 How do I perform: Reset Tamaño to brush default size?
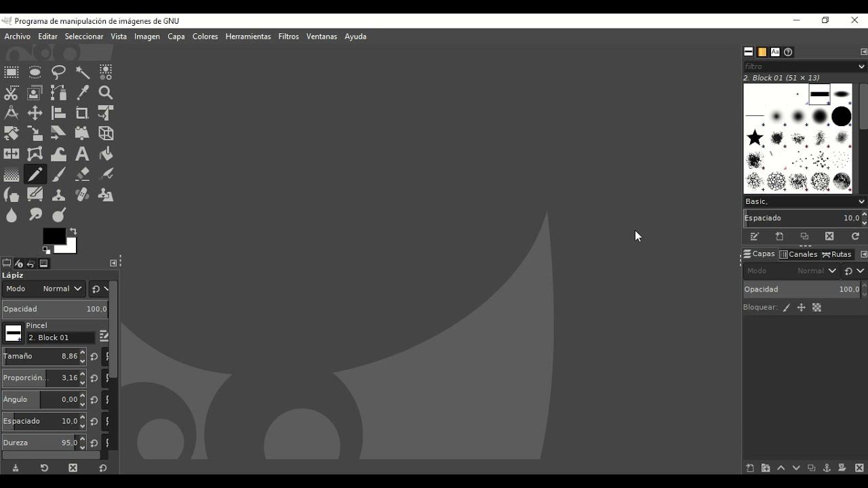(x=94, y=357)
